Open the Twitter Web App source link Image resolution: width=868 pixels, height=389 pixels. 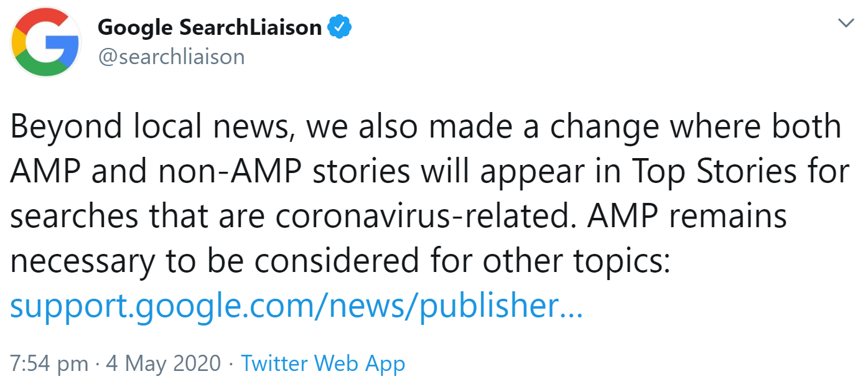click(323, 363)
